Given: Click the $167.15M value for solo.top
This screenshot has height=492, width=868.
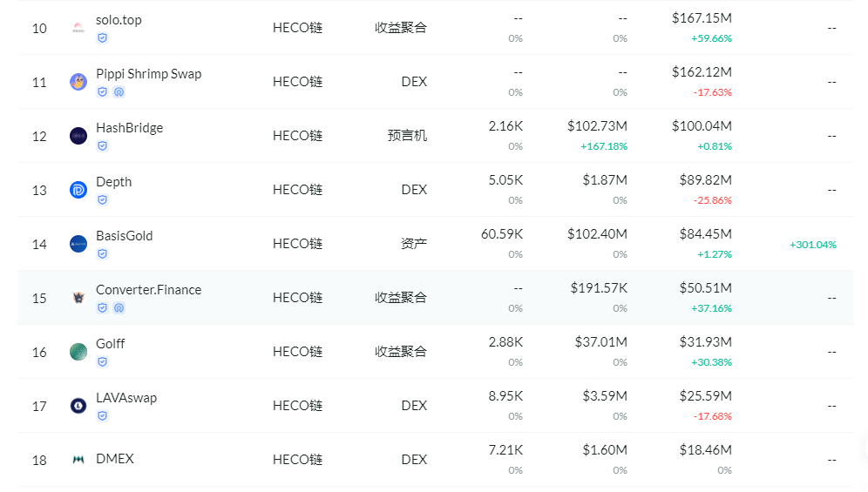Looking at the screenshot, I should (702, 18).
